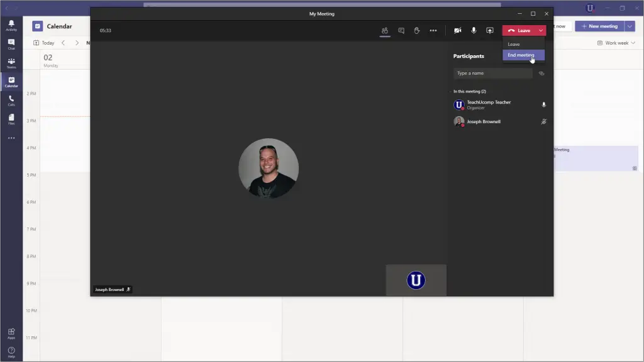644x362 pixels.
Task: Choose End meeting from the dropdown
Action: (524, 55)
